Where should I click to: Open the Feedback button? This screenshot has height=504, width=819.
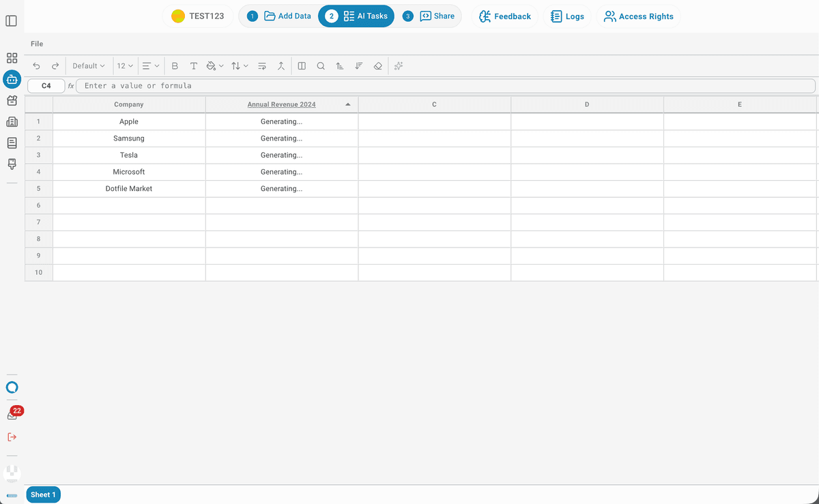pos(505,16)
